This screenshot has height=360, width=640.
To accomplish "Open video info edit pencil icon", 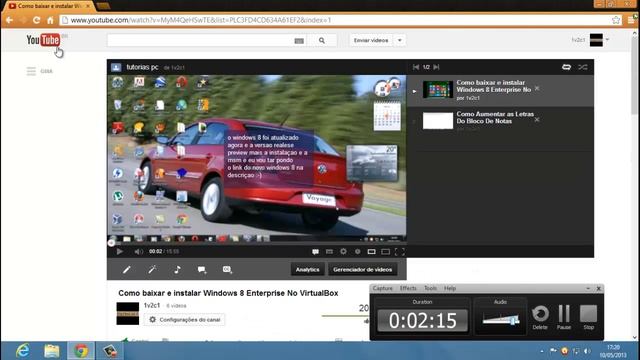I will (x=127, y=270).
